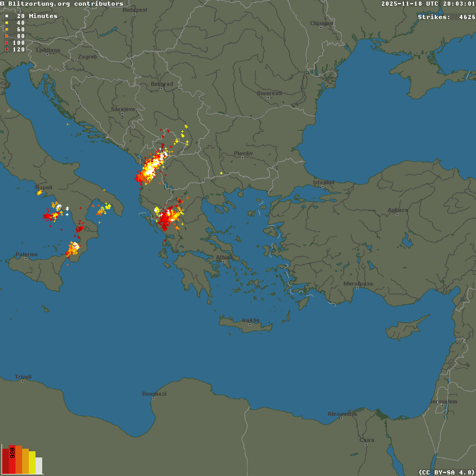Screen dimensions: 476x476
Task: Click the Istanbul city label
Action: point(324,182)
